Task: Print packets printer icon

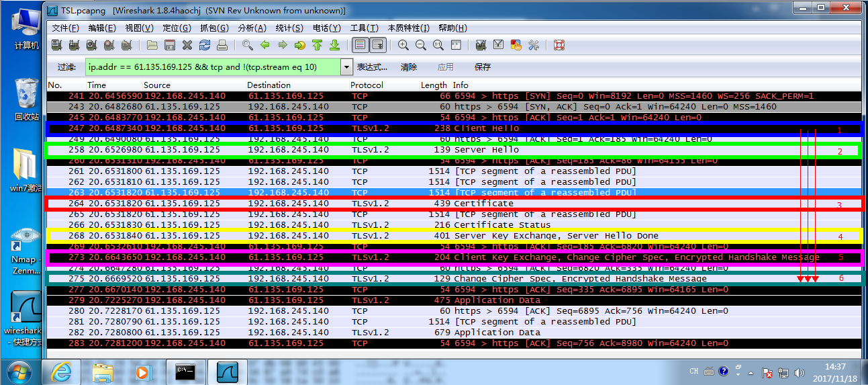Action: pos(222,45)
